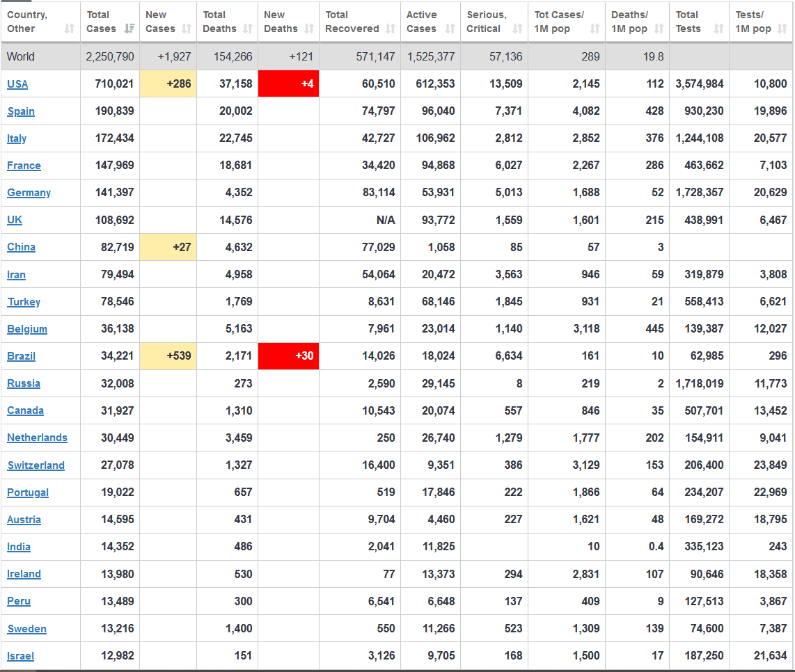795x672 pixels.
Task: Click Belgium deaths per million value 445
Action: point(654,329)
